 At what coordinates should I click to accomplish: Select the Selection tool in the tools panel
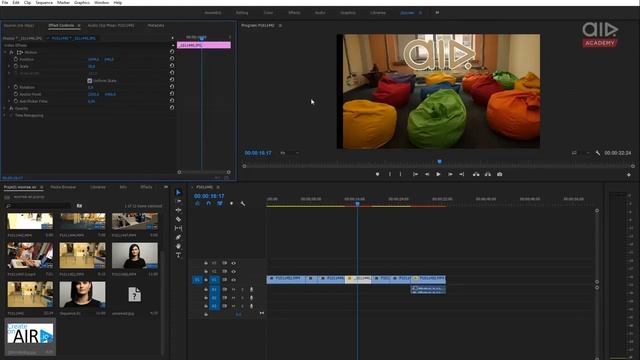(178, 192)
